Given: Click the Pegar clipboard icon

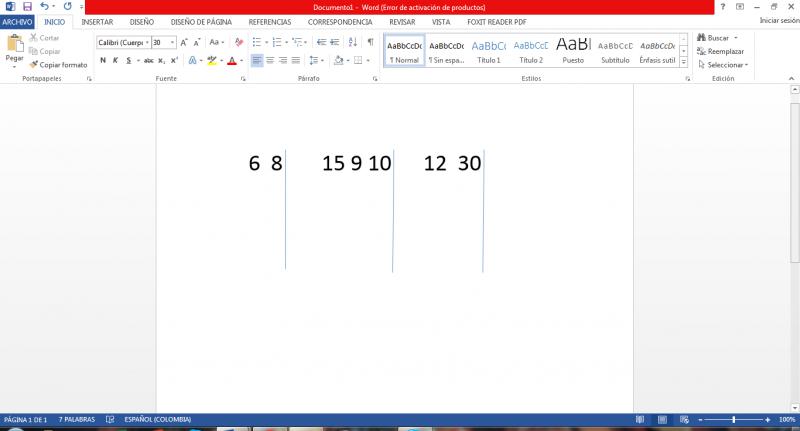Looking at the screenshot, I should tap(15, 44).
